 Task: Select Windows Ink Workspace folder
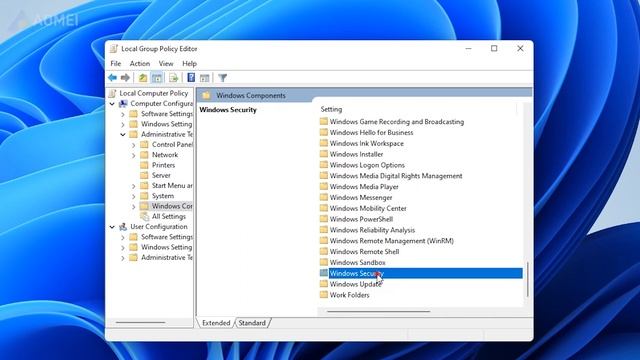[x=367, y=143]
